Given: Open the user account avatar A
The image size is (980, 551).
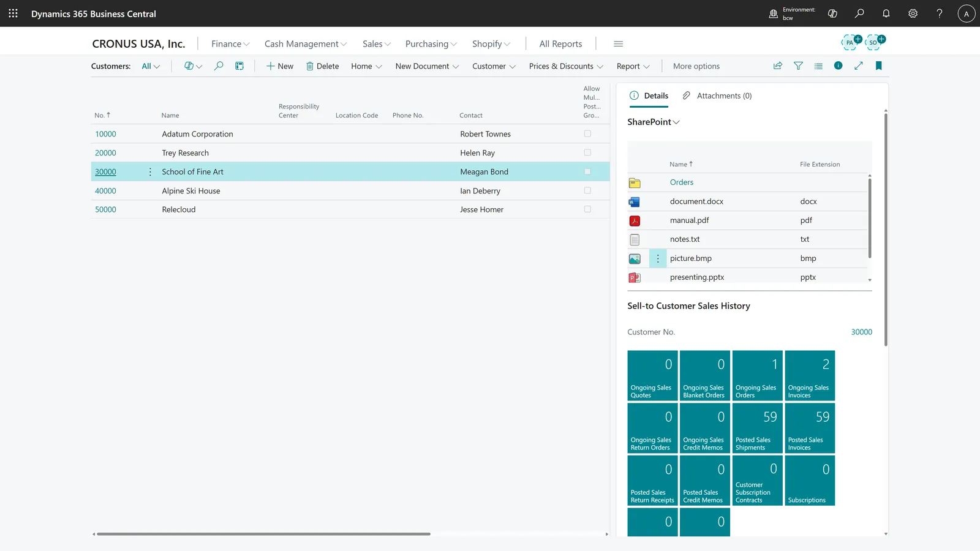Looking at the screenshot, I should [x=966, y=13].
